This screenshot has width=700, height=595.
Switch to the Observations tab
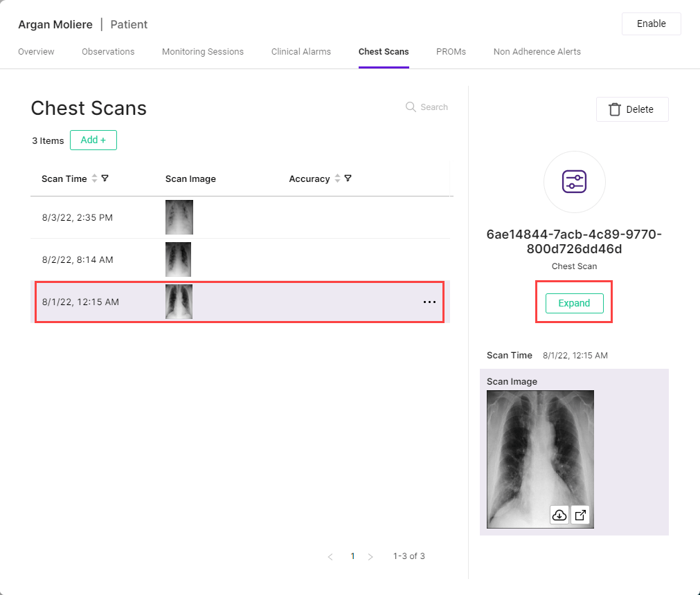[x=108, y=52]
